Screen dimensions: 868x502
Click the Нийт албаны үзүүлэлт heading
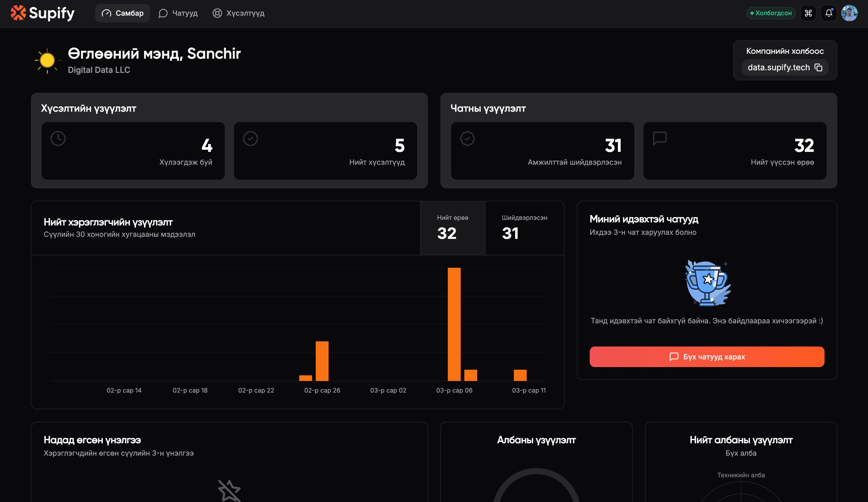(741, 440)
